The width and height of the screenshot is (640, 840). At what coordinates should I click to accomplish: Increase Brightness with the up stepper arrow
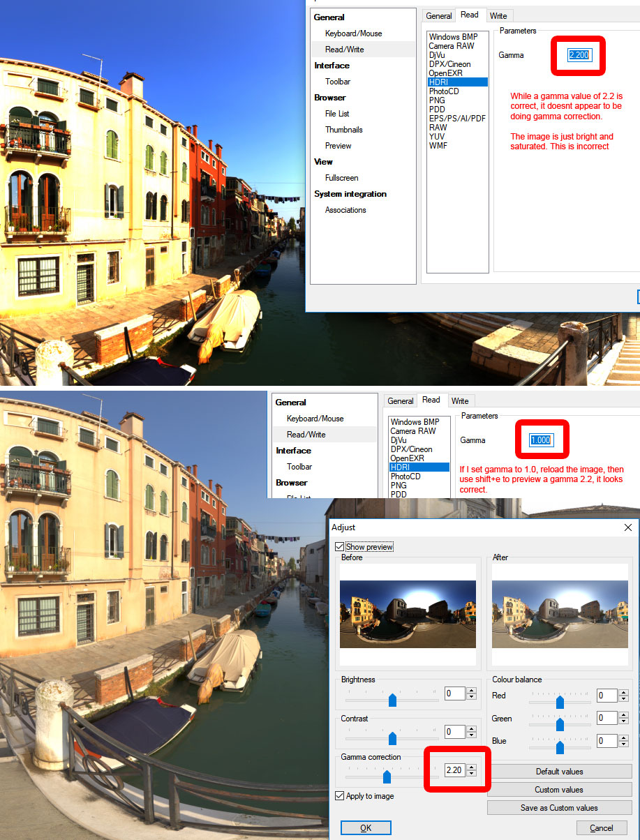[x=471, y=690]
